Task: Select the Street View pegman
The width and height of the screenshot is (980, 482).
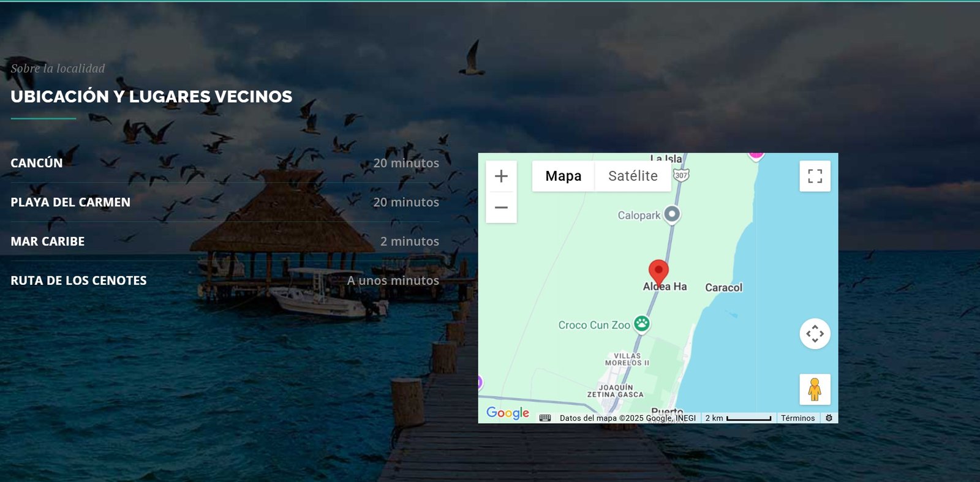Action: point(815,390)
